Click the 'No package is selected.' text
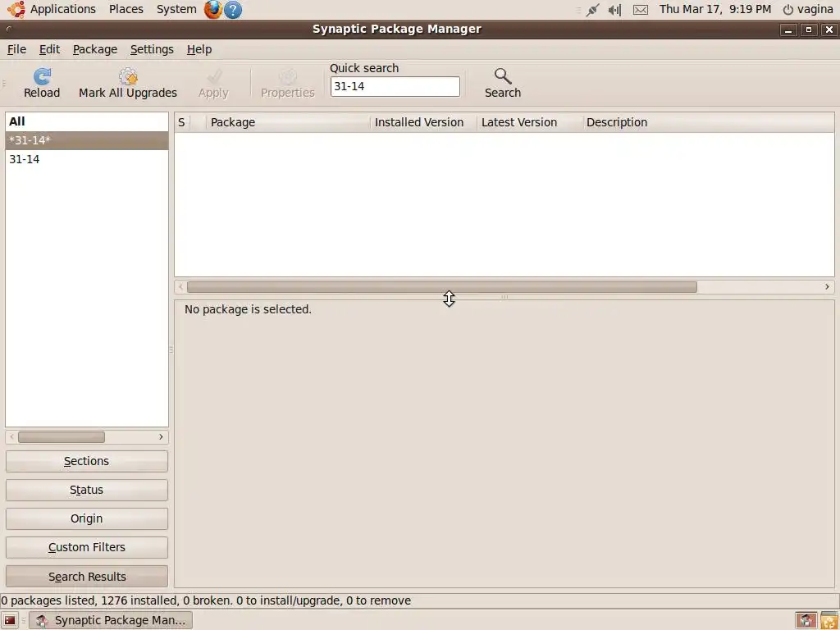This screenshot has height=630, width=840. tap(248, 309)
